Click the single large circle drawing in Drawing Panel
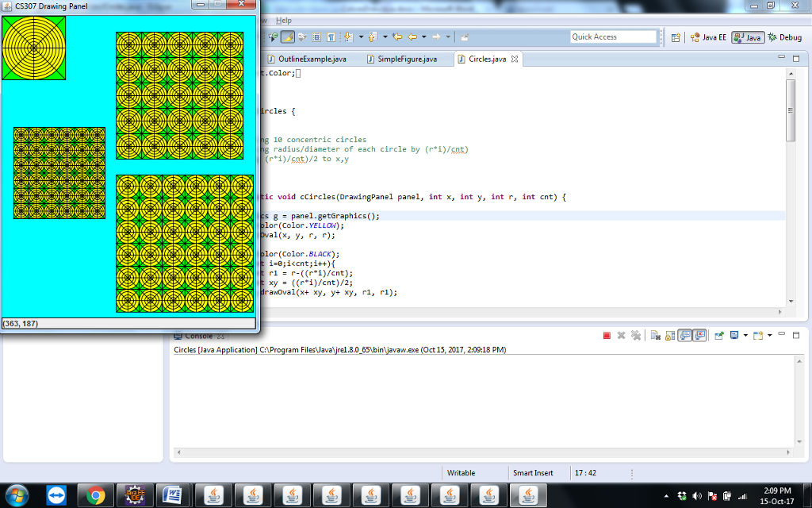Screen dimensions: 812x508 (x=33, y=48)
